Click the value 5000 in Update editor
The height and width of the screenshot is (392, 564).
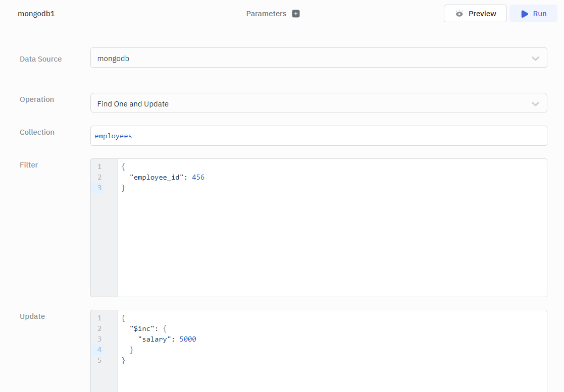point(188,339)
